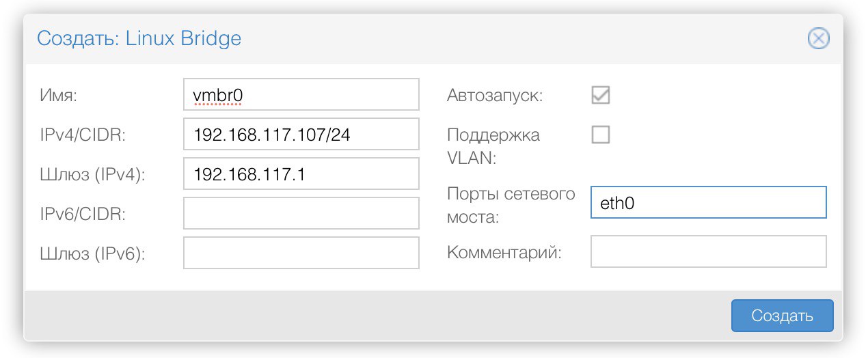Click the IPv6/CIDR: label text

[83, 215]
